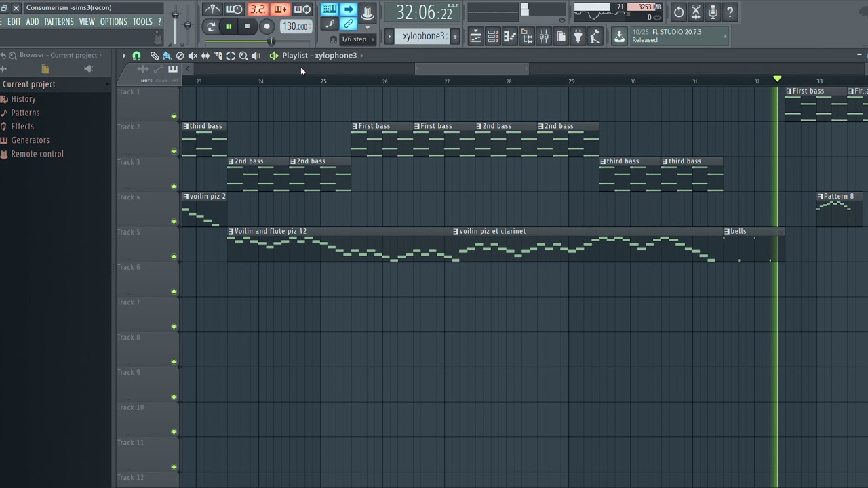
Task: Open the playlist options arrow menu
Action: coord(123,56)
